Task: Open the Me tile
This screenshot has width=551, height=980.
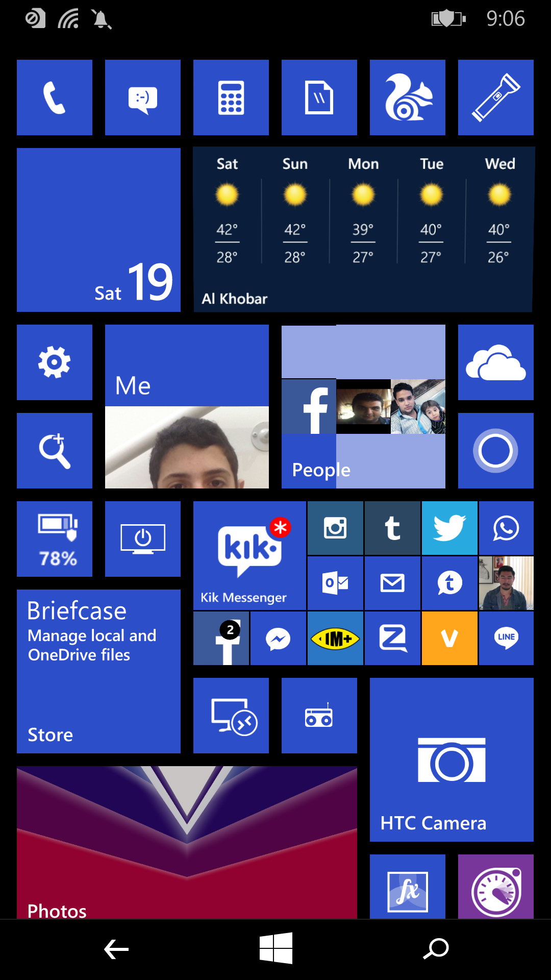Action: pos(187,406)
